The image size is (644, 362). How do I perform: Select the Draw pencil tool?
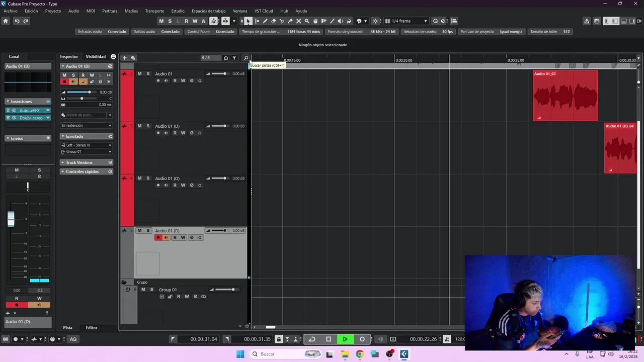pyautogui.click(x=265, y=21)
